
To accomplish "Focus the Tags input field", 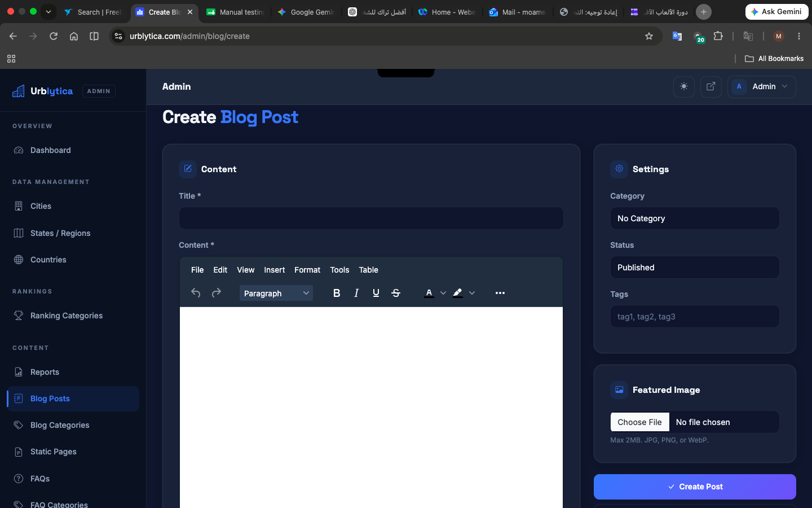I will (x=695, y=317).
